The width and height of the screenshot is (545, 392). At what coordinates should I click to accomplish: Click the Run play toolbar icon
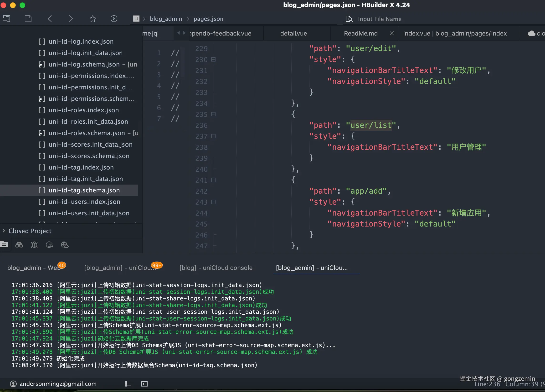pyautogui.click(x=114, y=19)
